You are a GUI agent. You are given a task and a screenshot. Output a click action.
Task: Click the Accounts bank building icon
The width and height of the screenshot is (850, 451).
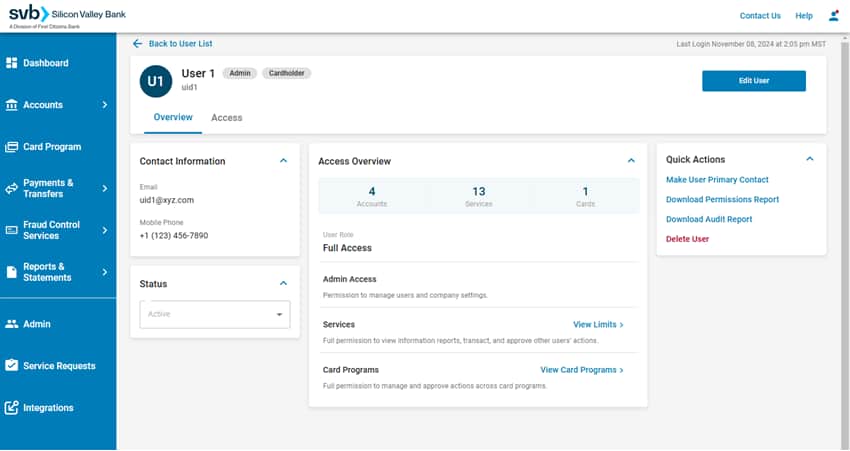click(11, 105)
